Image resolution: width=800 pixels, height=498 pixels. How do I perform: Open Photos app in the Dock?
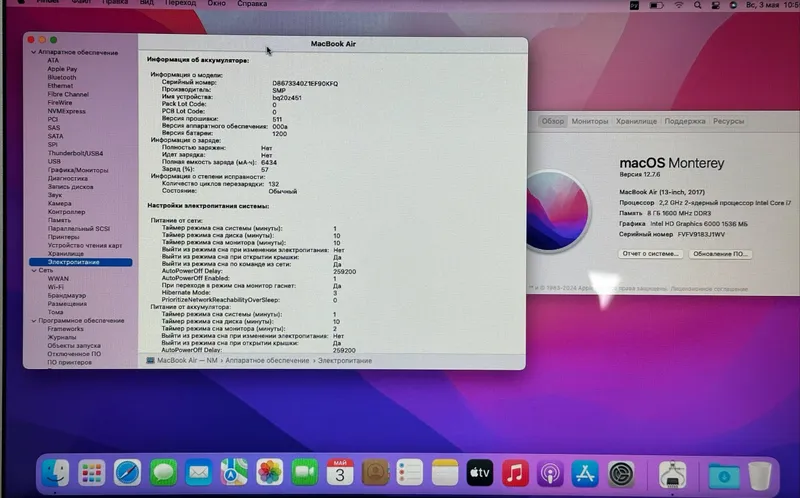point(269,472)
